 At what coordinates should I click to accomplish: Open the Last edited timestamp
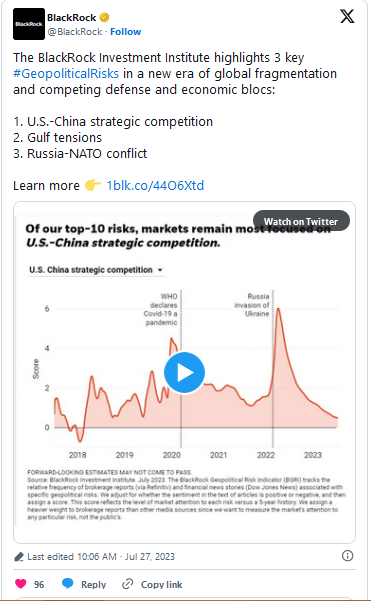point(101,557)
